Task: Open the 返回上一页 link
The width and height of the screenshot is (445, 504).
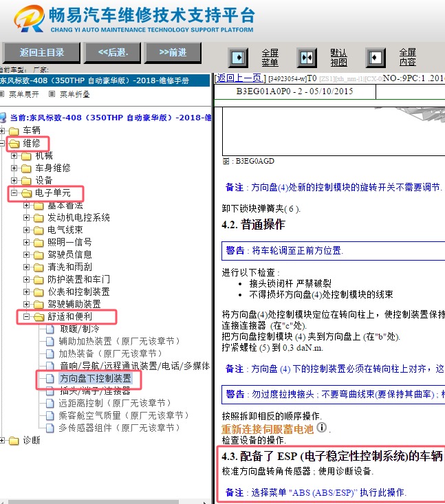Action: 240,78
